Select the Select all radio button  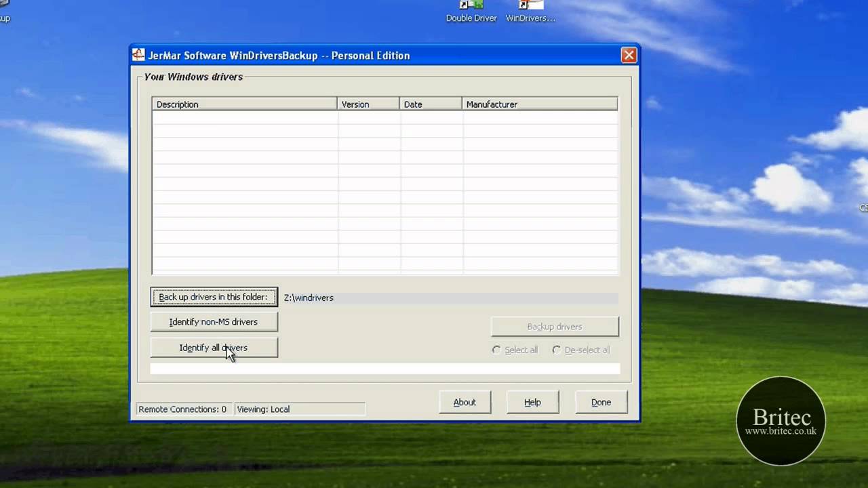point(515,350)
